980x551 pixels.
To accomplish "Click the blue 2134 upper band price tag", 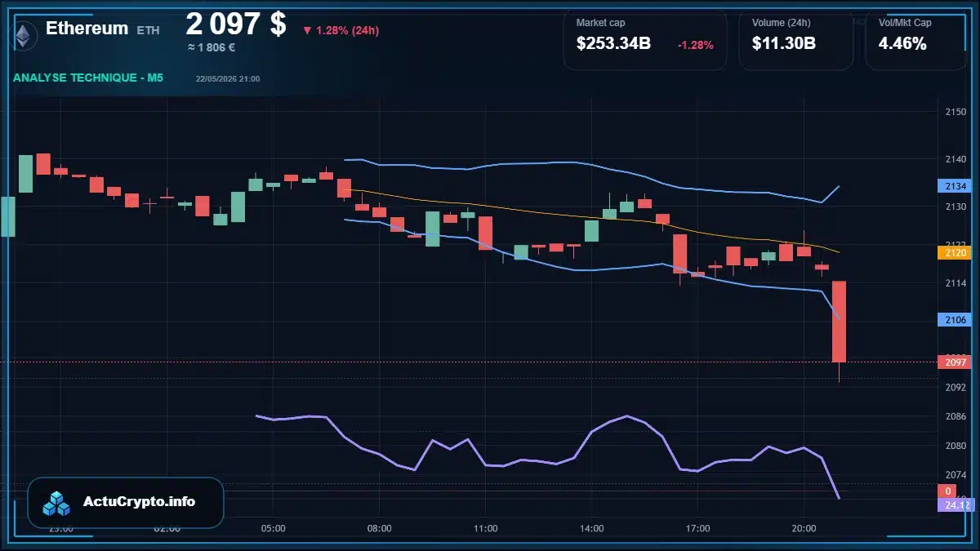I will coord(954,186).
